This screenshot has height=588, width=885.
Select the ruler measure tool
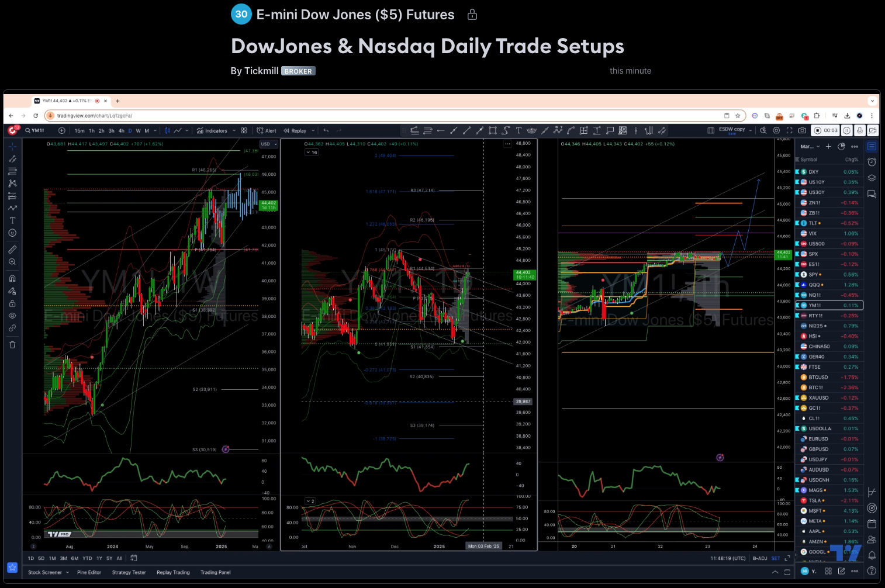pos(12,250)
